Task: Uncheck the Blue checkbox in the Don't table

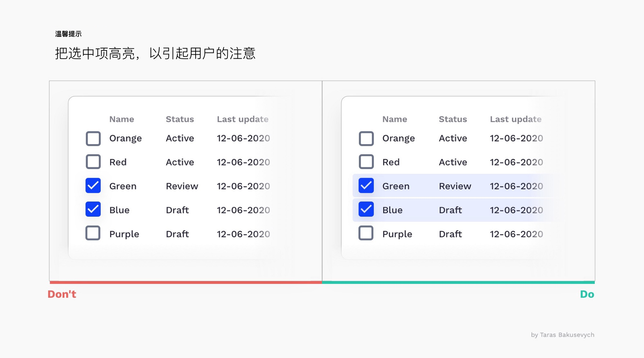Action: coord(93,209)
